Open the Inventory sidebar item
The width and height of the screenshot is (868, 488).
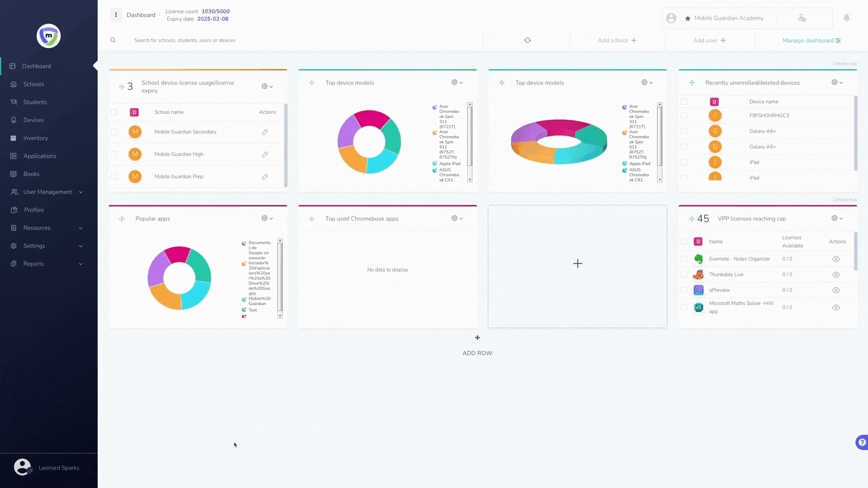(35, 138)
